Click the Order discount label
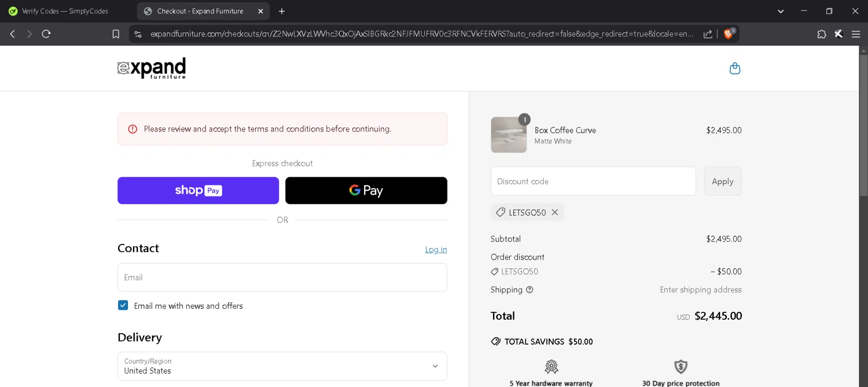 click(x=517, y=257)
